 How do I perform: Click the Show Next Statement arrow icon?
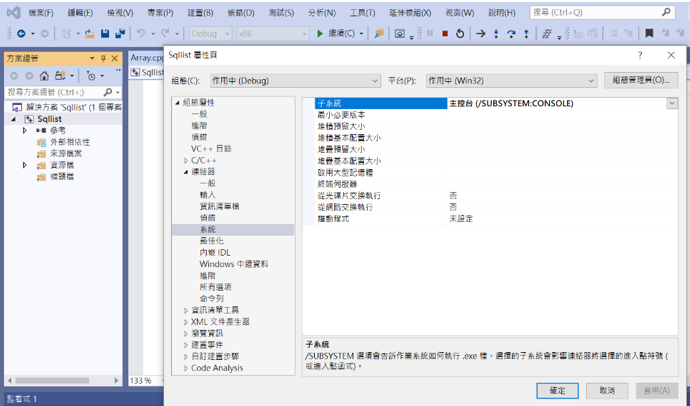tap(481, 33)
